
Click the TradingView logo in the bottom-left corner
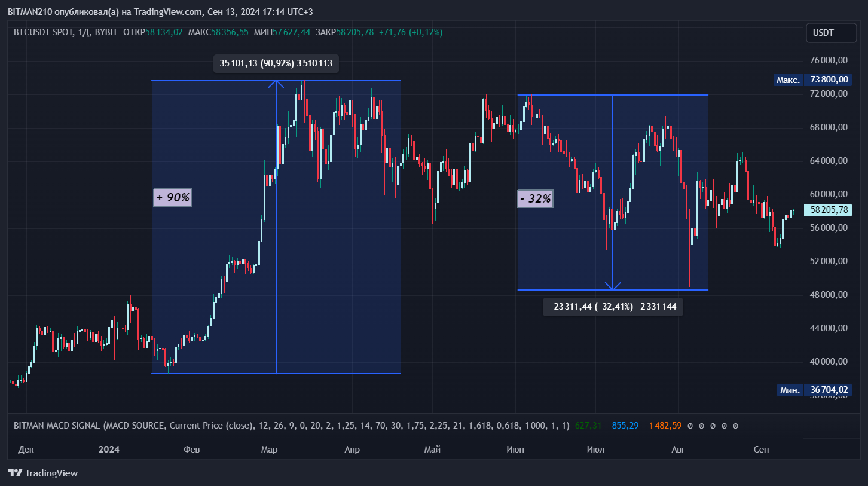coord(42,473)
